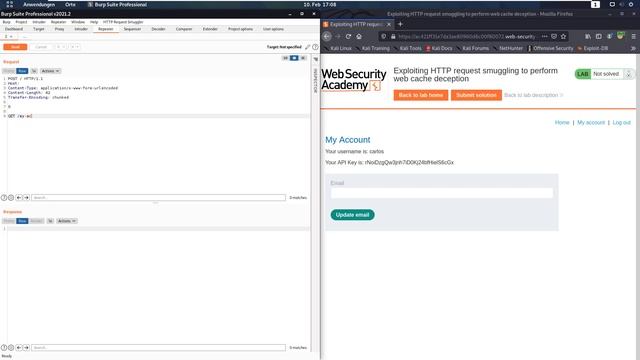640x360 pixels.
Task: Switch to Proxy tab in Burp
Action: coord(59,29)
